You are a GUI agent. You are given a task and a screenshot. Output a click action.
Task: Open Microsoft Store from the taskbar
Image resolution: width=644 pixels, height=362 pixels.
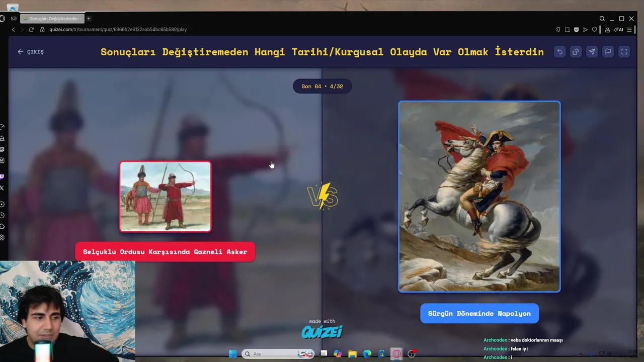[382, 354]
